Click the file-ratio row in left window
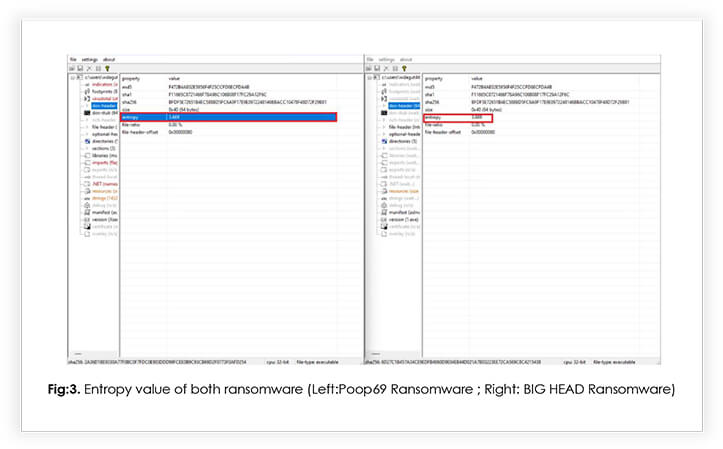 pos(228,124)
